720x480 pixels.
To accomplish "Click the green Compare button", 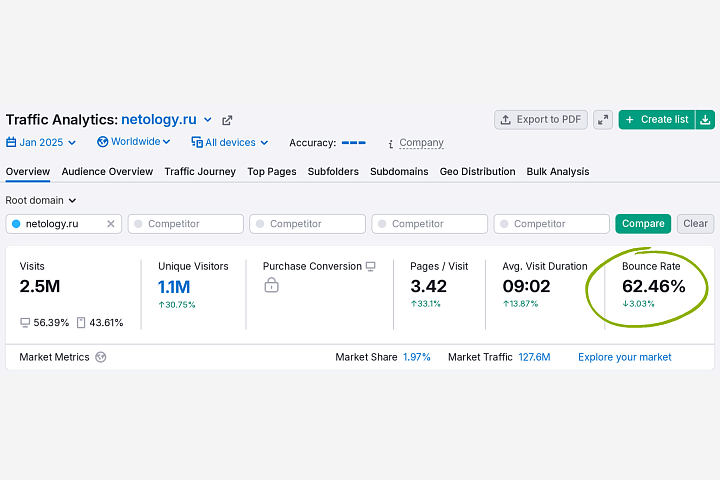I will [x=643, y=224].
